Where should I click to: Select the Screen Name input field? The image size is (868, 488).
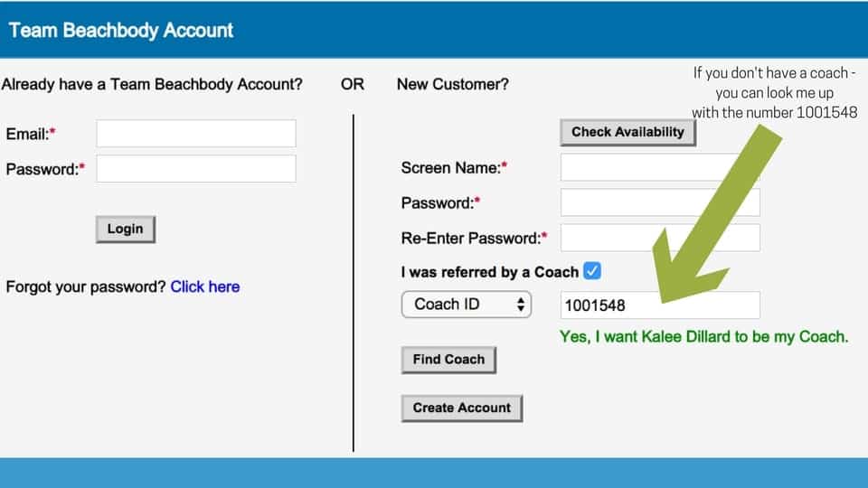(x=660, y=167)
